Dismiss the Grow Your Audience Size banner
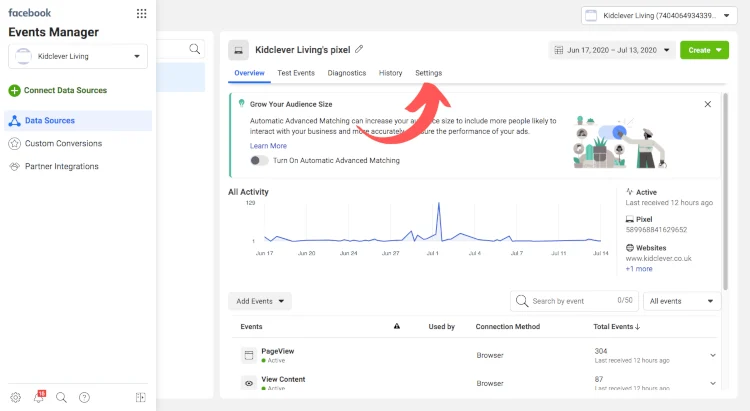The width and height of the screenshot is (750, 411). [708, 104]
